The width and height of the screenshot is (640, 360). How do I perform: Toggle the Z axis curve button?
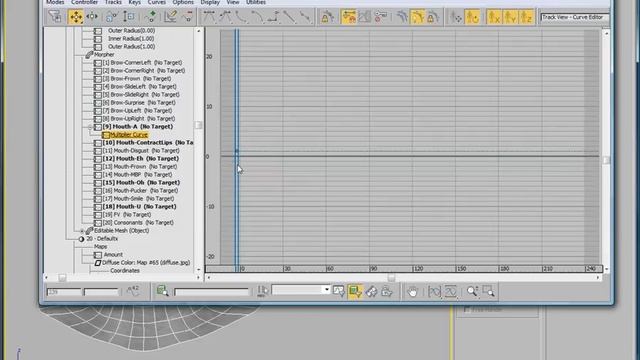526,17
